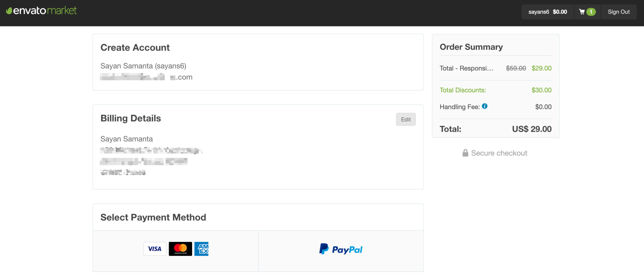This screenshot has width=644, height=274.
Task: Click the $29.00 discounted price
Action: click(541, 68)
